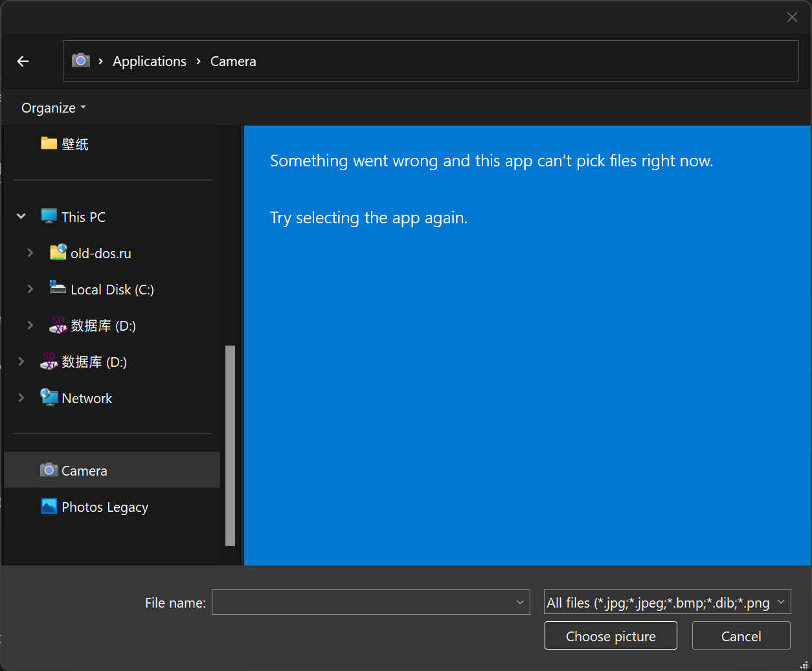Open the 壁纸 folder in the sidebar
The height and width of the screenshot is (671, 812).
click(x=74, y=144)
